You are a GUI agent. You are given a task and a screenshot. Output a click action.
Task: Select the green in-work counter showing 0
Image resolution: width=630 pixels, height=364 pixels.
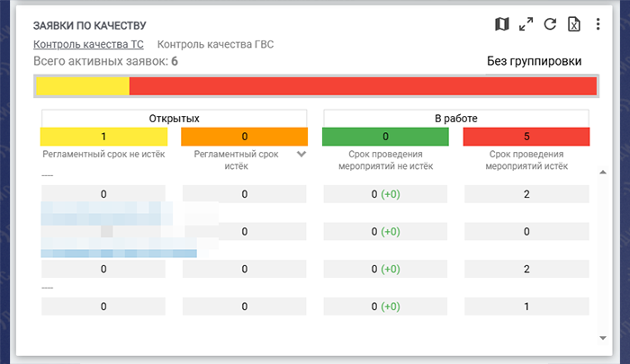(385, 137)
